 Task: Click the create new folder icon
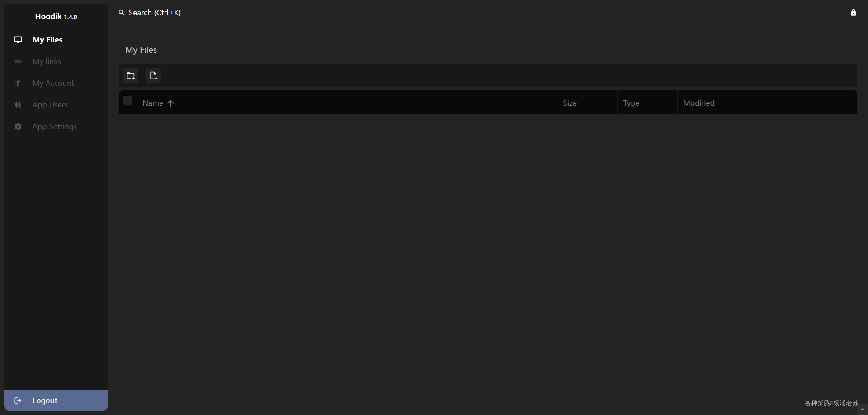(131, 75)
